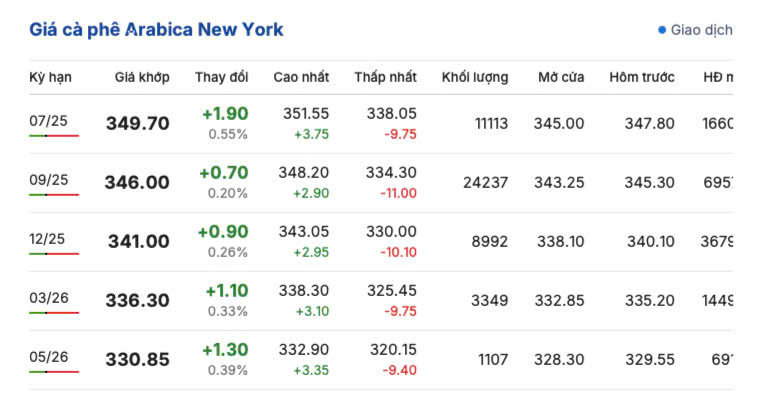Open the Giá cà phê Arabica New York heading
Screen dimensions: 760x394
click(x=156, y=30)
